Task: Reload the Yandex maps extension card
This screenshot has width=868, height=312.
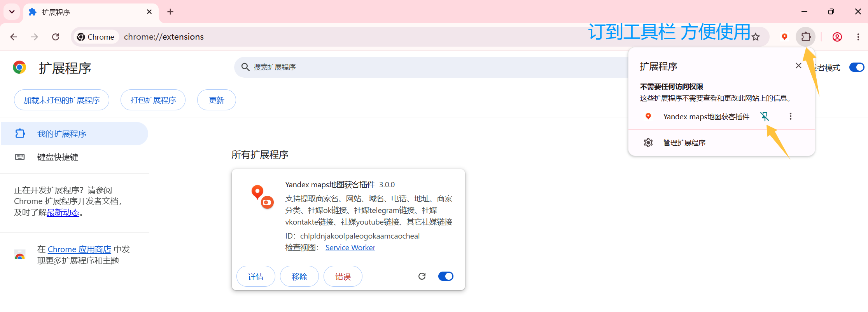Action: click(x=422, y=276)
